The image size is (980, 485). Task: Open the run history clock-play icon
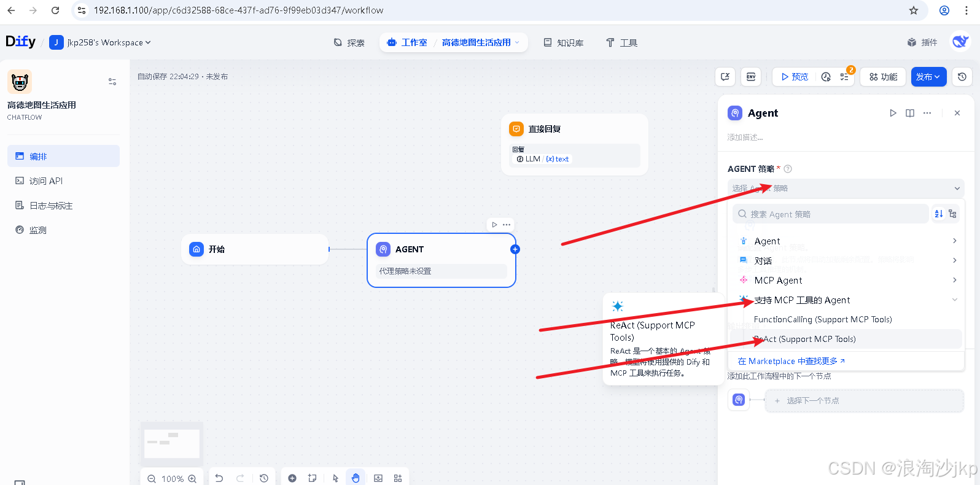pos(826,77)
